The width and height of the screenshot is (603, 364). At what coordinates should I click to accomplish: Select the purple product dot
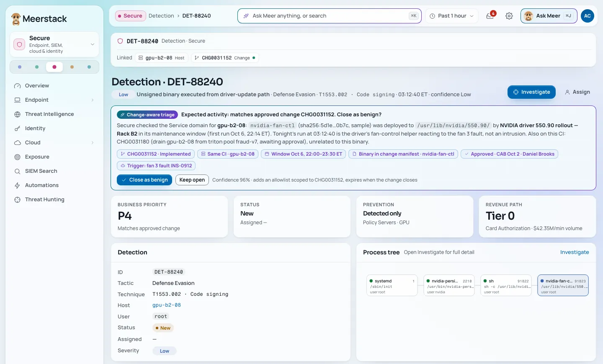[x=20, y=67]
